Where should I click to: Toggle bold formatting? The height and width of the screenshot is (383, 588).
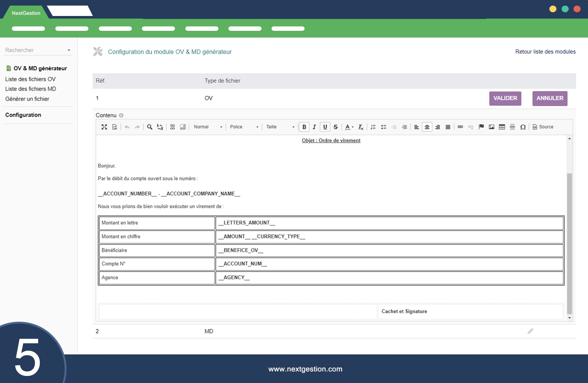(x=304, y=127)
